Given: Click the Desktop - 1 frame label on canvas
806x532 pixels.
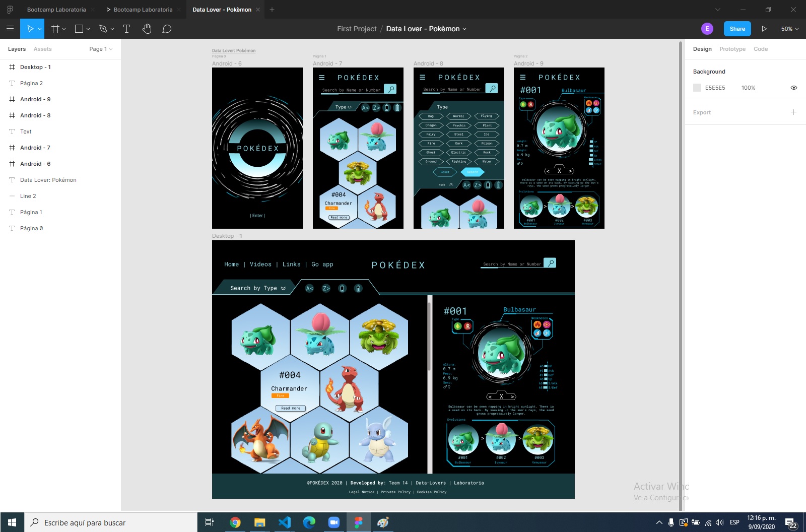Looking at the screenshot, I should tap(227, 236).
